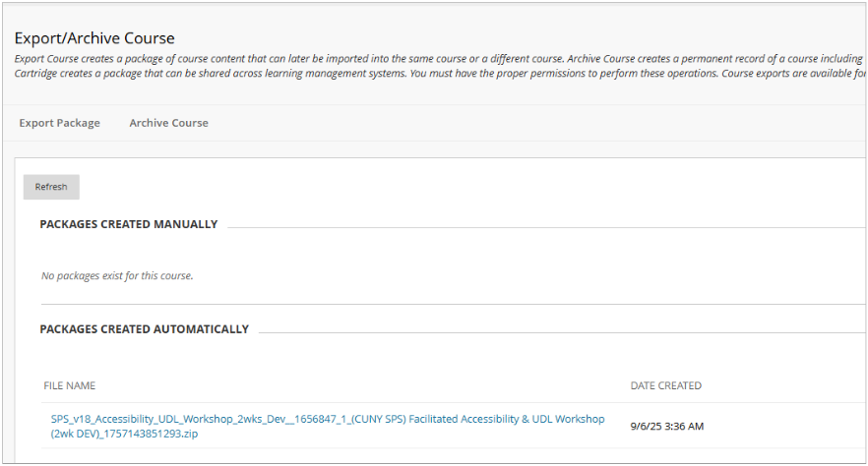Click the Export/Archive Course page title
The height and width of the screenshot is (466, 868).
tap(94, 38)
